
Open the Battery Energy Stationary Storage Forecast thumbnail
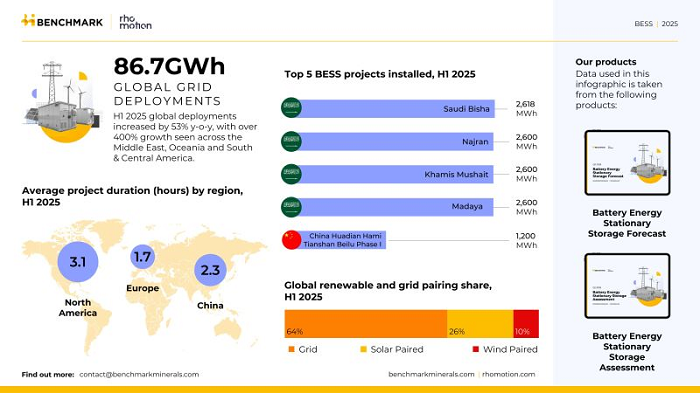pyautogui.click(x=627, y=163)
